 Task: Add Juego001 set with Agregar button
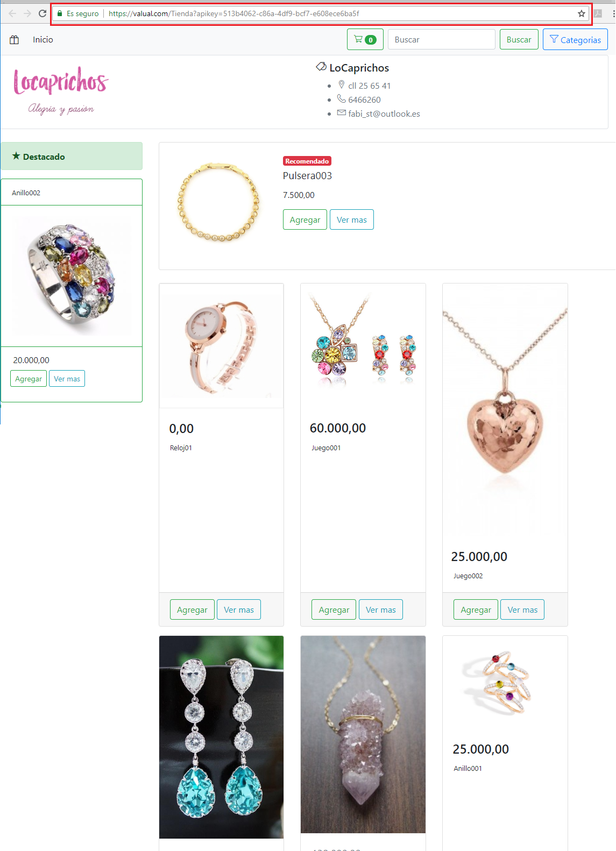pos(334,609)
